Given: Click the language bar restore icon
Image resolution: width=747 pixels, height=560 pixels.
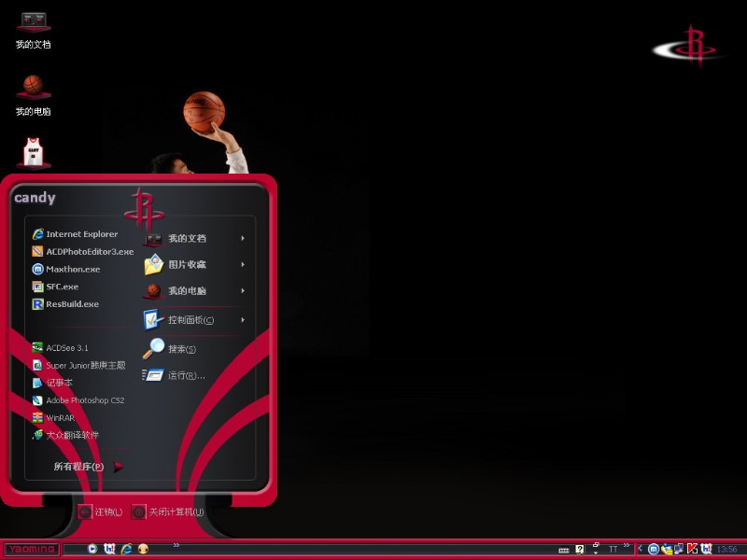Looking at the screenshot, I should pos(596,545).
